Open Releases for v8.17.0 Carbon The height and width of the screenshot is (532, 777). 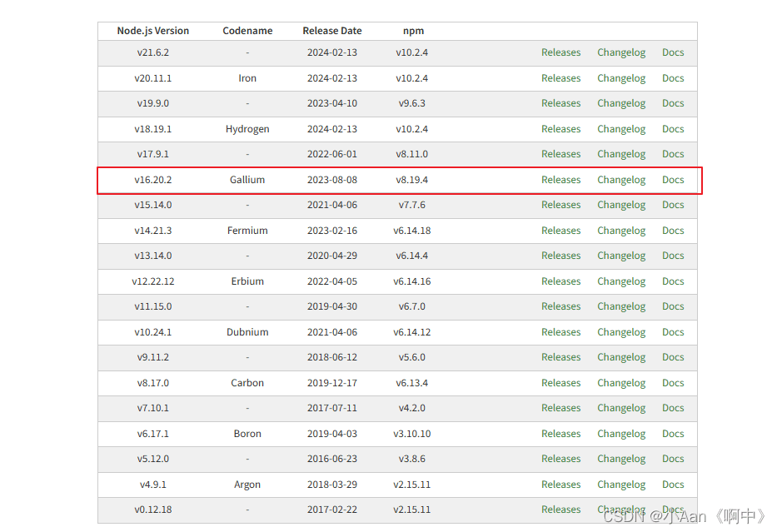click(x=560, y=384)
